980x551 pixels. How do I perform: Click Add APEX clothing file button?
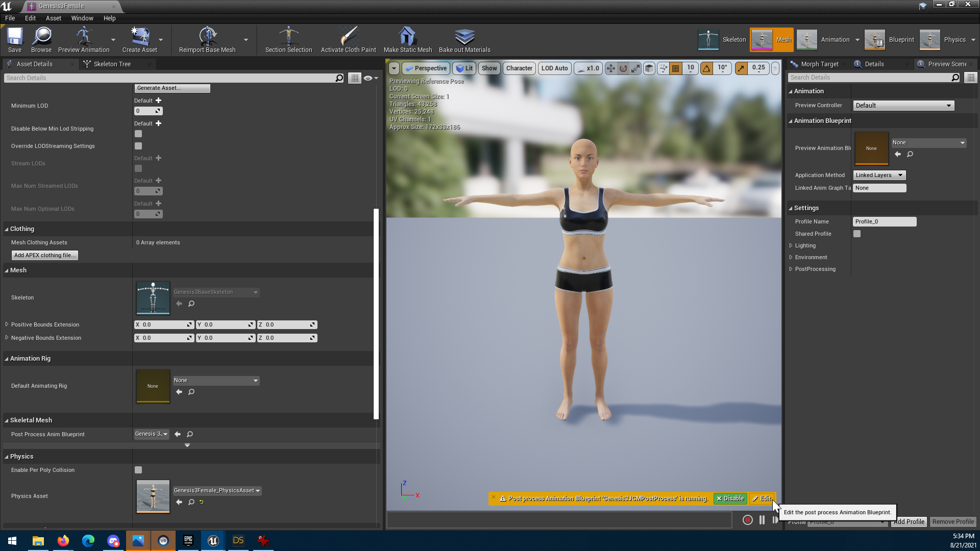44,255
